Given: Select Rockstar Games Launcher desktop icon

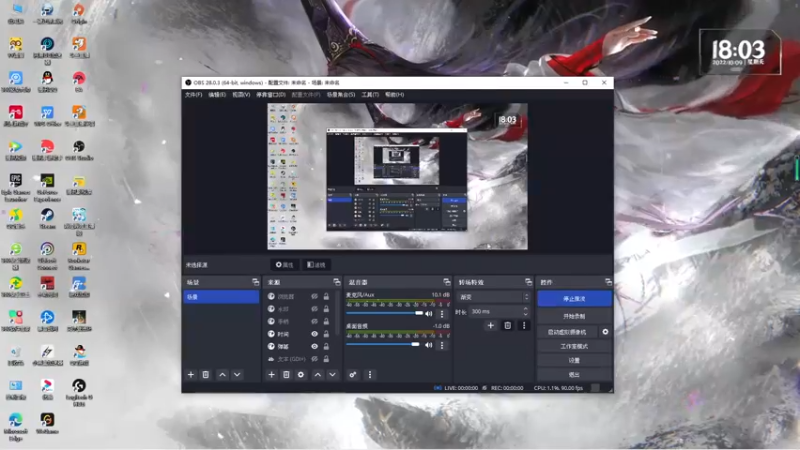Looking at the screenshot, I should (x=79, y=256).
